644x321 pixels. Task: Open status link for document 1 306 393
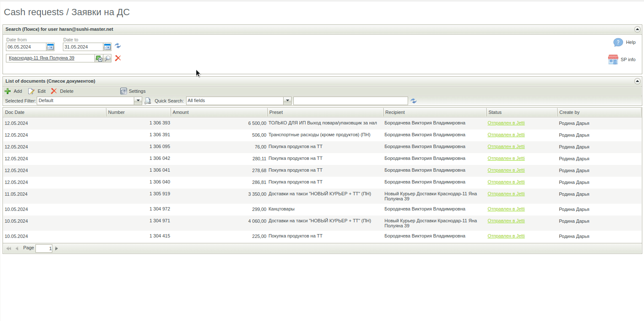coord(506,123)
